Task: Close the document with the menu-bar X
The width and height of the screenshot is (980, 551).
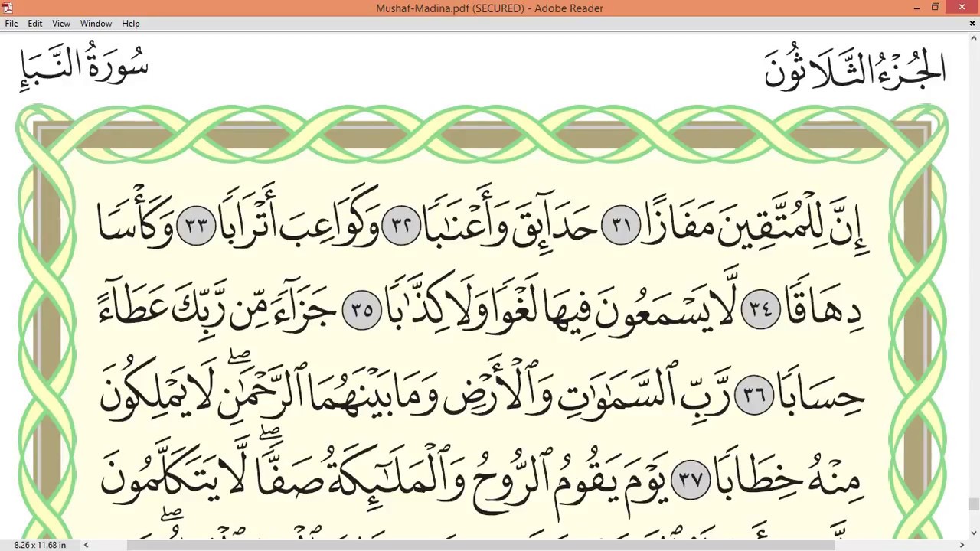Action: [972, 24]
